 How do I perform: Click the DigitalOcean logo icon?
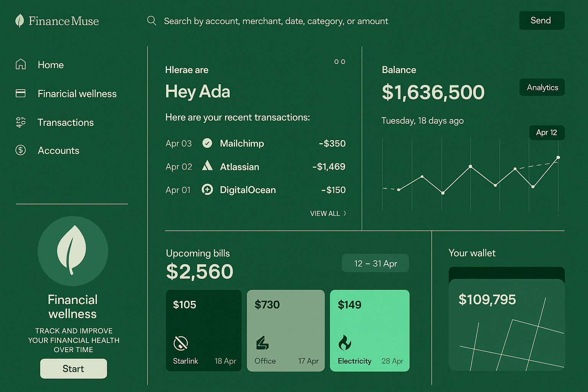click(x=207, y=189)
